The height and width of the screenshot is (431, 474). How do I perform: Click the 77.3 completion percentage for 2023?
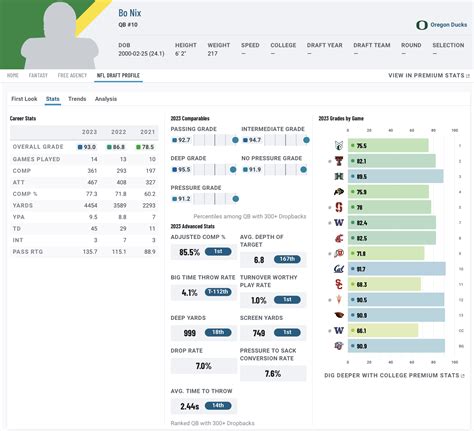click(x=92, y=194)
